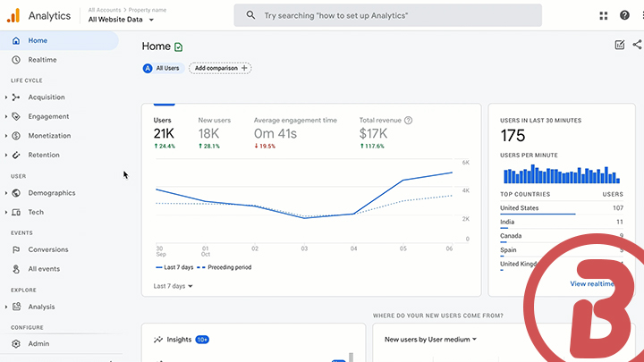The width and height of the screenshot is (644, 362).
Task: Click the Add comparison button
Action: click(220, 68)
